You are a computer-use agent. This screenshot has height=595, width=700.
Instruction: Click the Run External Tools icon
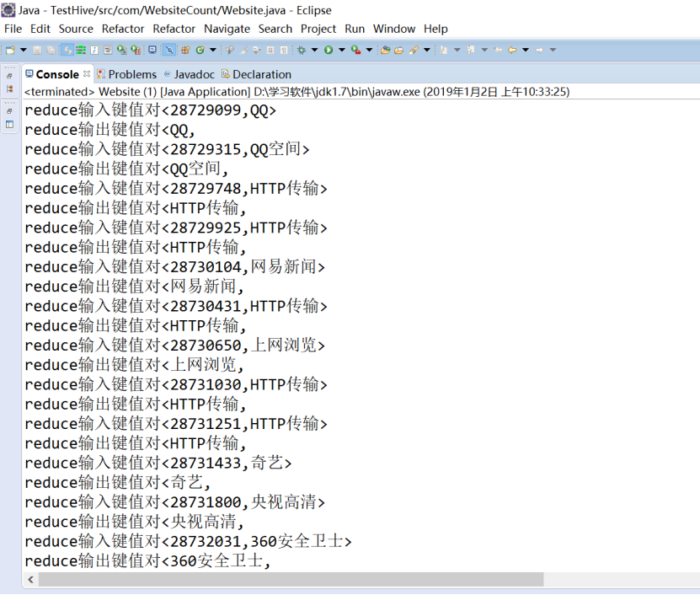[355, 50]
